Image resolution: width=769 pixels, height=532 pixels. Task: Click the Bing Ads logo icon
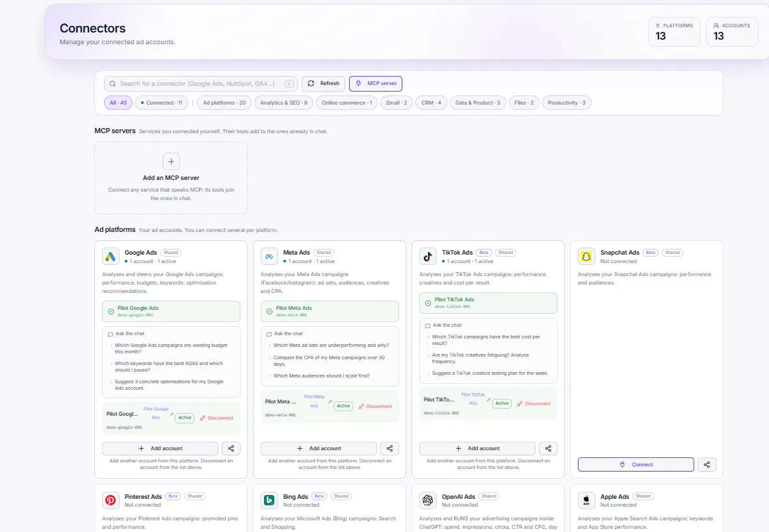click(x=268, y=500)
